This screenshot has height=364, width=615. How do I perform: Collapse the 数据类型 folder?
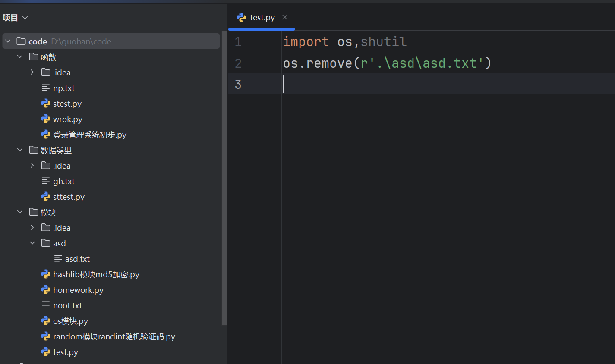[x=20, y=150]
